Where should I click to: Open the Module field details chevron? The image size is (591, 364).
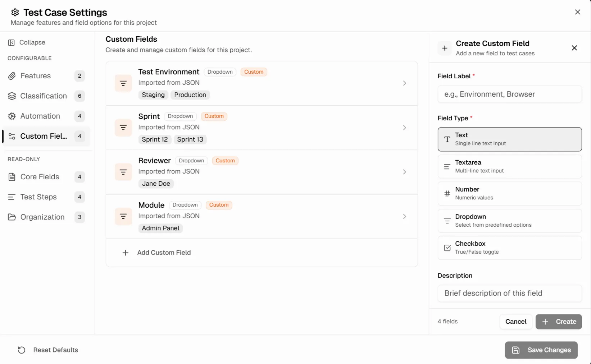point(404,216)
